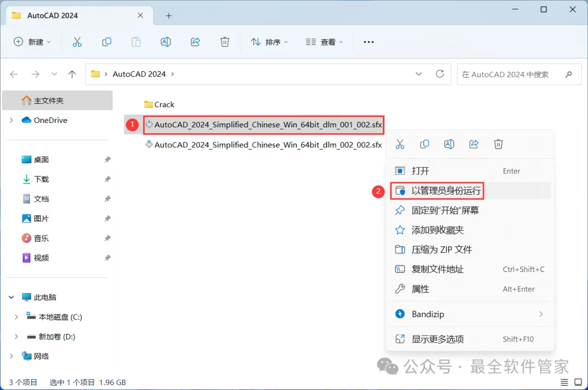The height and width of the screenshot is (390, 588).
Task: Choose 压缩为 ZIP 文件 option
Action: 469,250
